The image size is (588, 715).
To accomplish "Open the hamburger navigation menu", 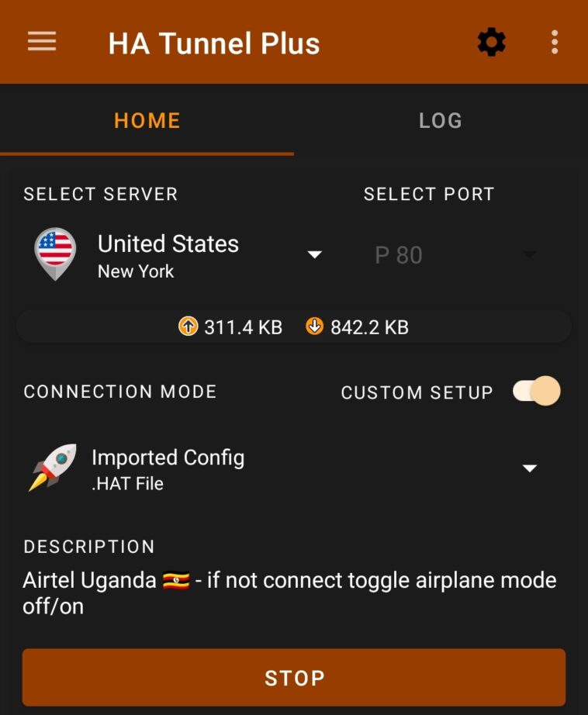I will 42,42.
